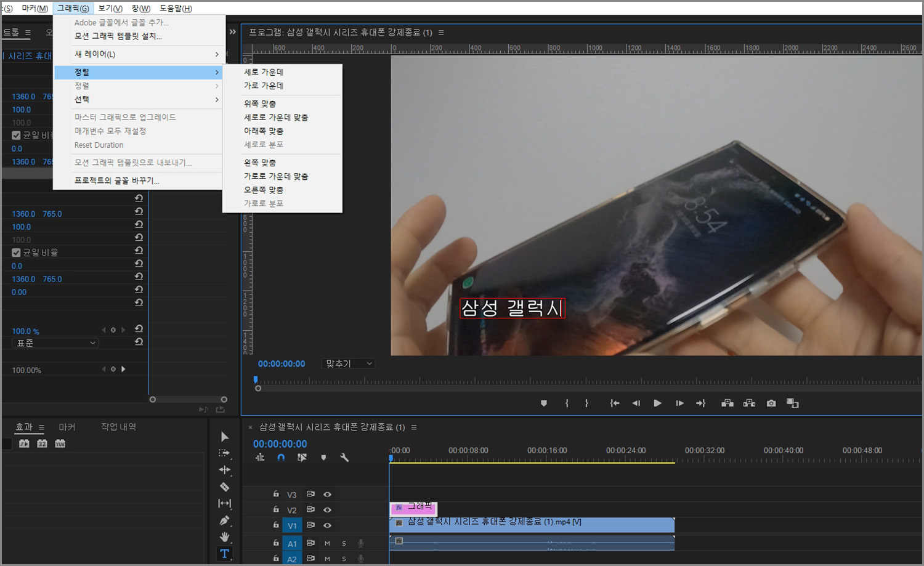Open the 도움말(H) menu
This screenshot has height=566, width=924.
[x=176, y=8]
